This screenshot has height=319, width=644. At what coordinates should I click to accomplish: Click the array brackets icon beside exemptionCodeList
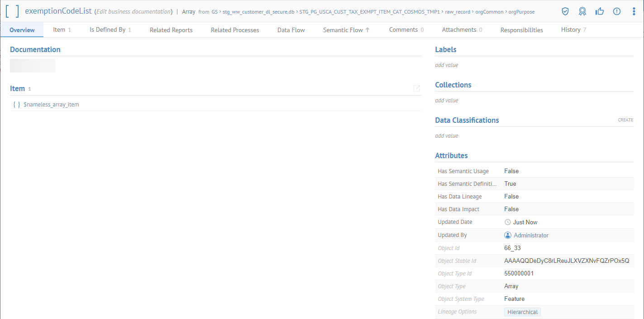(13, 11)
